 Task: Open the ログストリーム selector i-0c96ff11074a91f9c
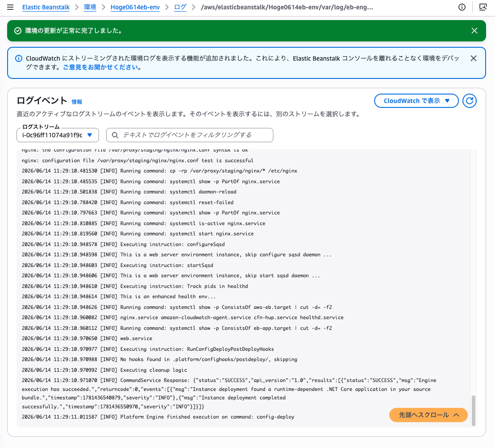click(58, 135)
